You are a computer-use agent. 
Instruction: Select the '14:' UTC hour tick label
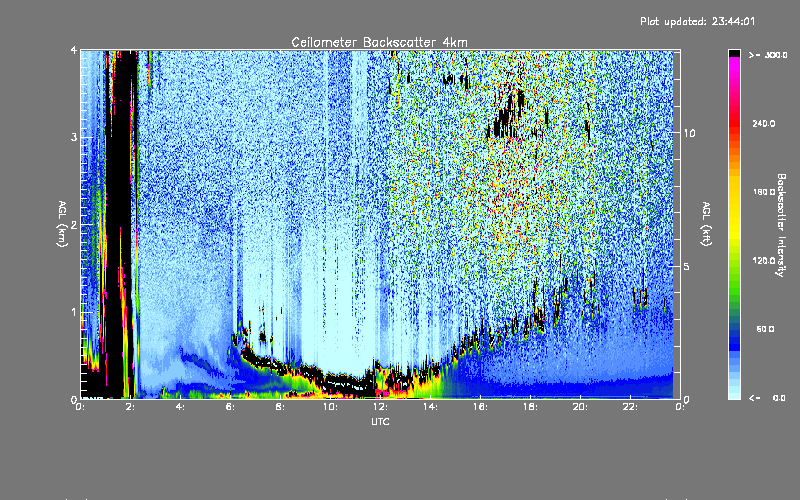pyautogui.click(x=430, y=407)
